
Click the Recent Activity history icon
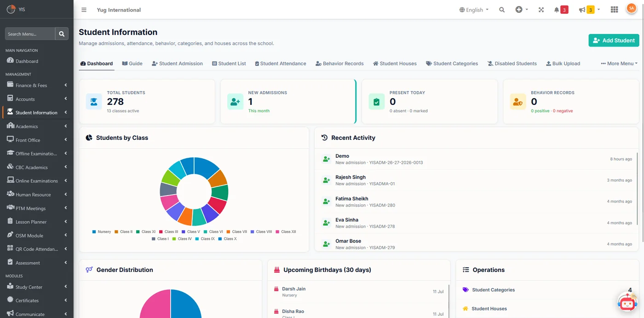pos(324,138)
